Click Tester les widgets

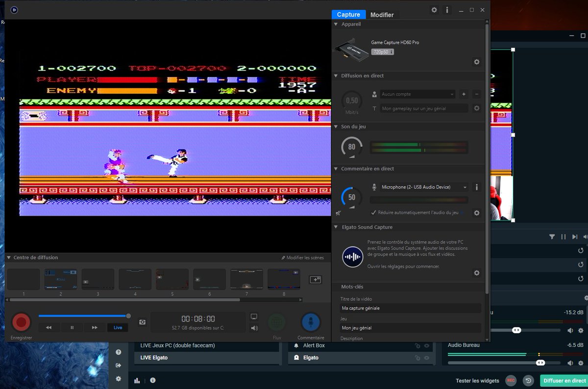(x=477, y=381)
